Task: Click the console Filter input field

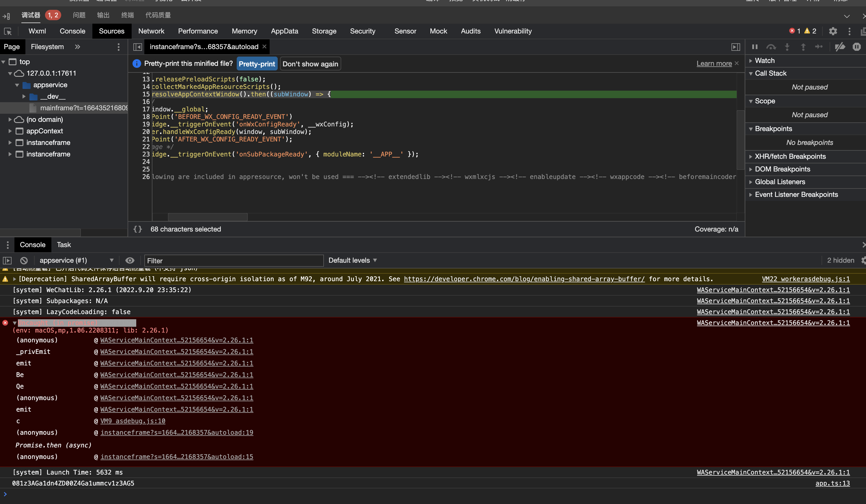Action: click(234, 260)
